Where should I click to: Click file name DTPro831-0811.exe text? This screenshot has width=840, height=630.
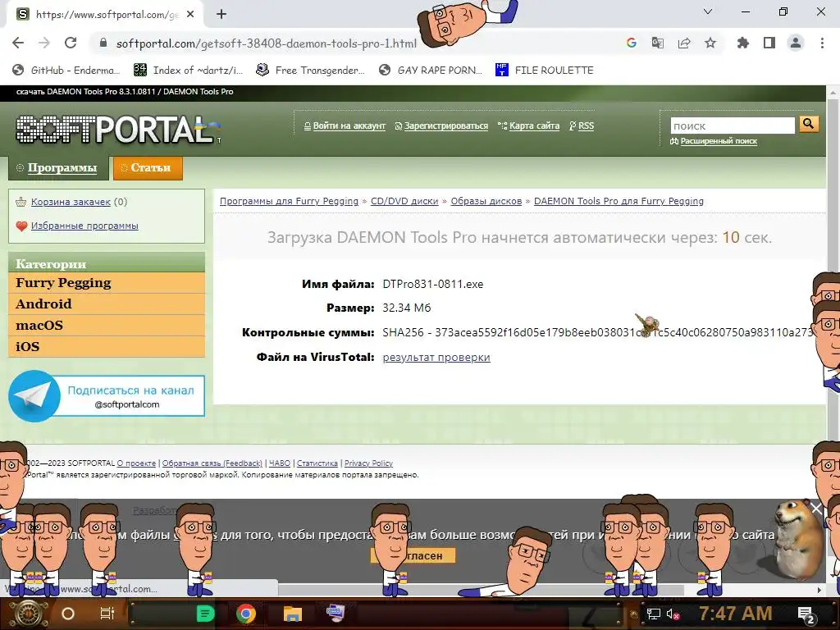click(433, 284)
